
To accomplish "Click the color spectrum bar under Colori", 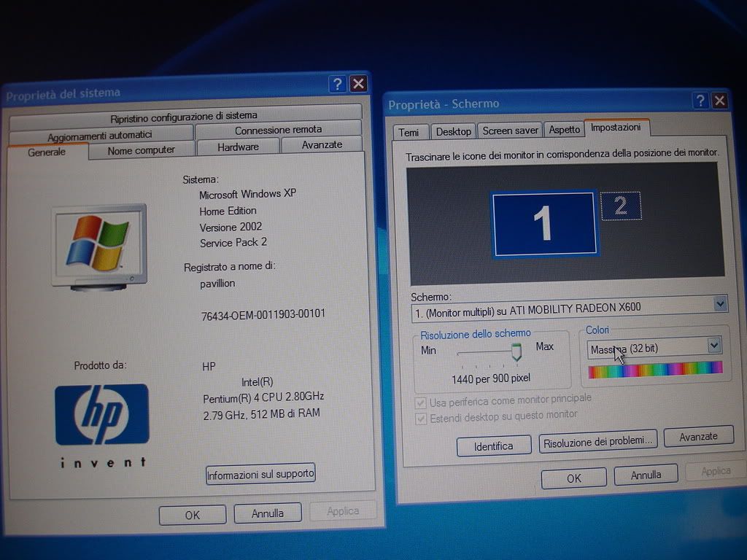I will [x=655, y=369].
